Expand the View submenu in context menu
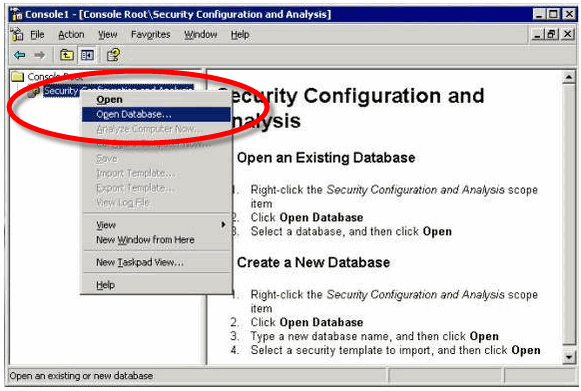The image size is (581, 391). click(156, 225)
